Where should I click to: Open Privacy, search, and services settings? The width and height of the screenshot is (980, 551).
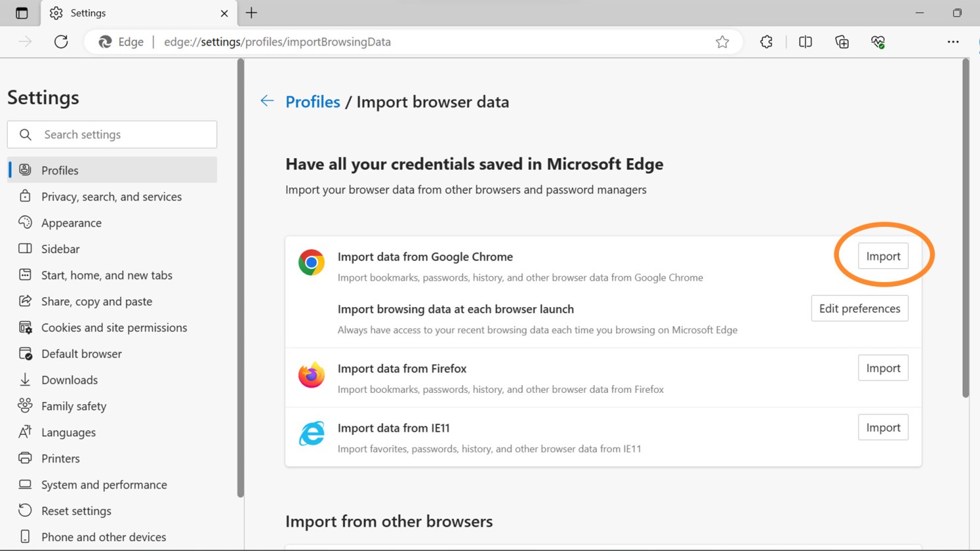111,196
